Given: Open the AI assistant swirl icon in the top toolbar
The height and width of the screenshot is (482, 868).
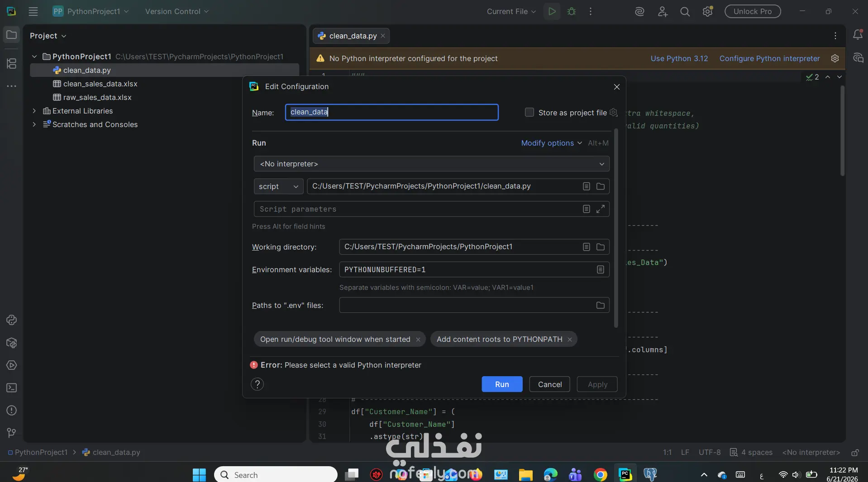Looking at the screenshot, I should [639, 12].
